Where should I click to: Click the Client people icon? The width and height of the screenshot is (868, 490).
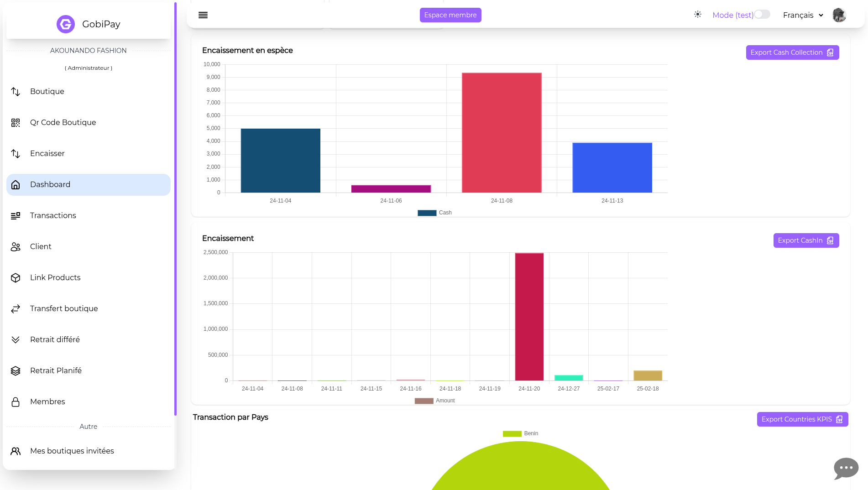click(16, 247)
